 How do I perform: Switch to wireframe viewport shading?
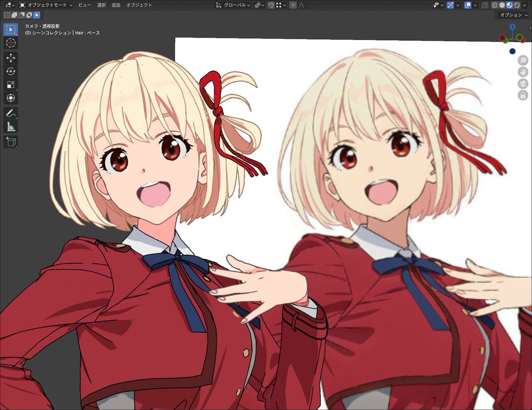pyautogui.click(x=495, y=5)
